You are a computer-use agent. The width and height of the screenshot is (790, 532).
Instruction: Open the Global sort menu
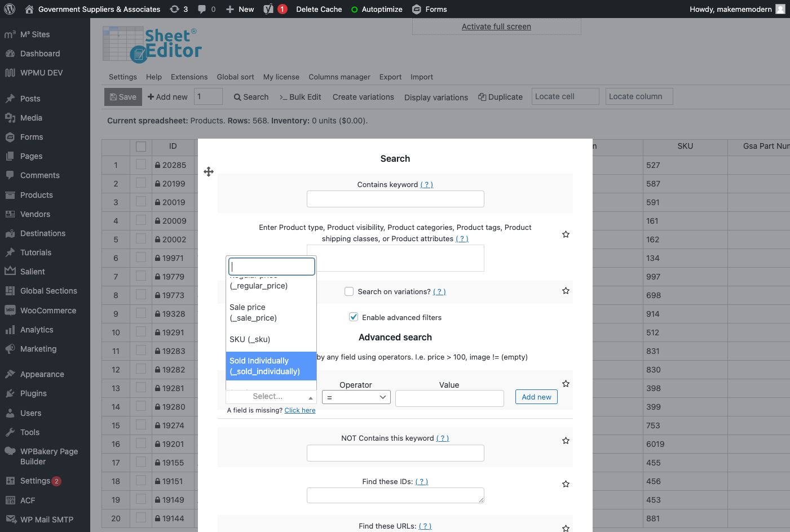point(235,77)
